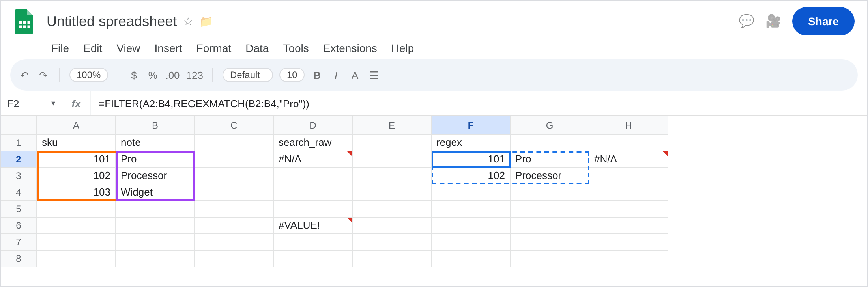Screen dimensions: 868x287
Task: Format as percent
Action: click(x=153, y=75)
